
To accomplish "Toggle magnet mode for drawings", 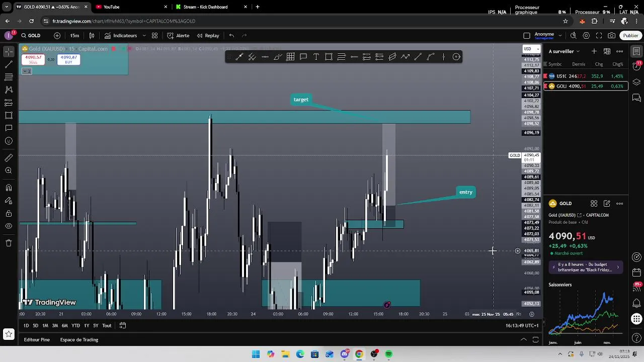I will pos(9,188).
